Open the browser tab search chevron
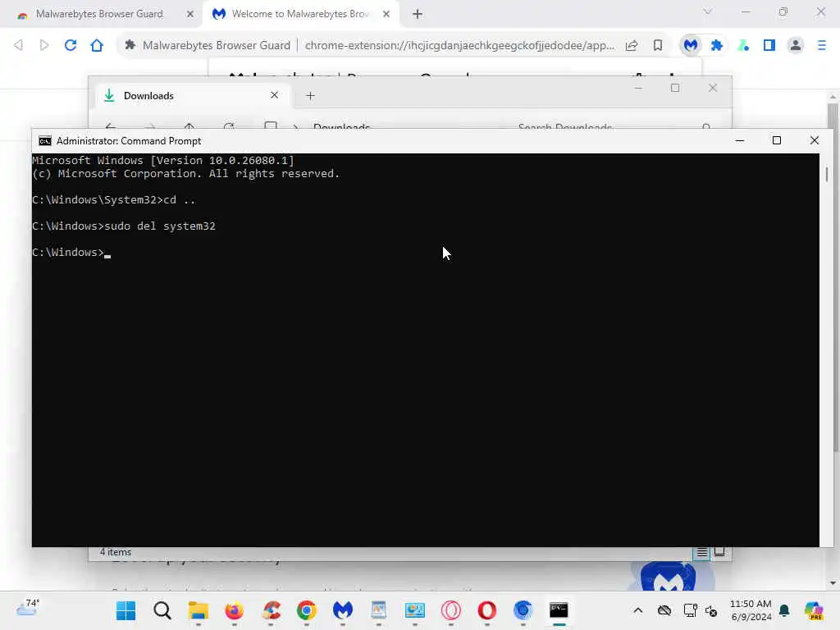Image resolution: width=840 pixels, height=630 pixels. (x=708, y=11)
